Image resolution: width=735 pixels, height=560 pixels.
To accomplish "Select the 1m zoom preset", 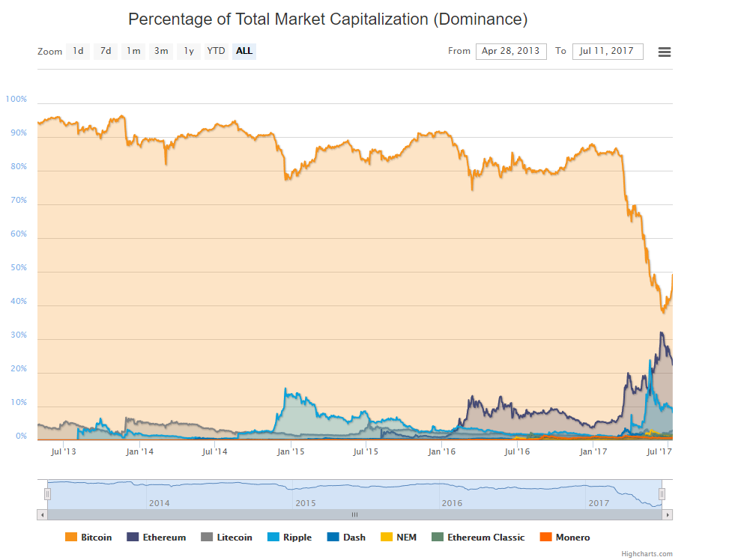I will coord(133,51).
